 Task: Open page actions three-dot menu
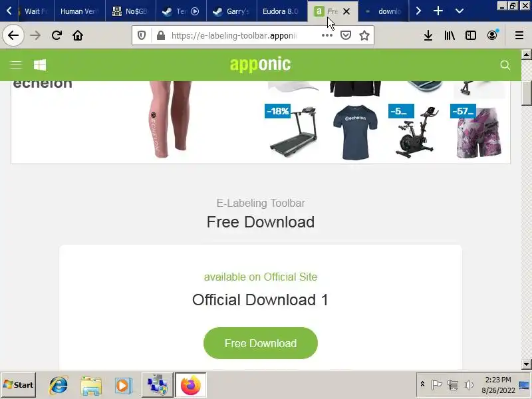coord(327,35)
